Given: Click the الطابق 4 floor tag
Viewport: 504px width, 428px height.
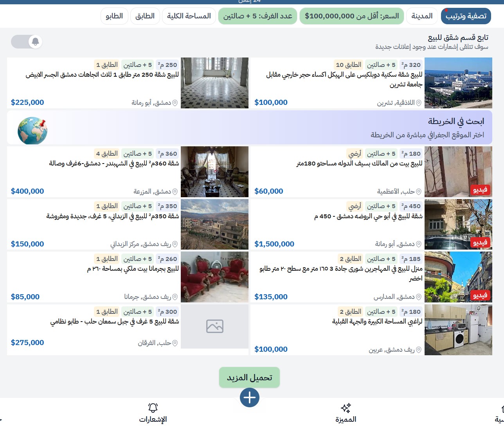Looking at the screenshot, I should click(107, 153).
